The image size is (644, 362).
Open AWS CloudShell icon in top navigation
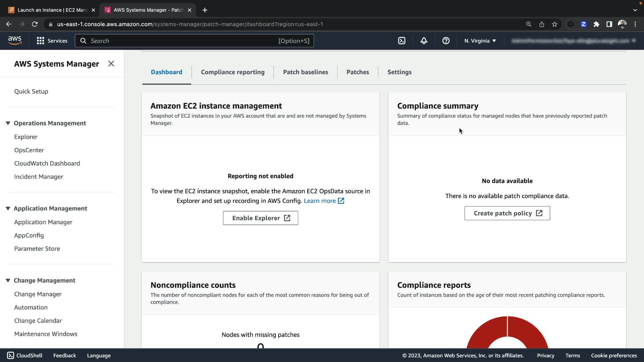pyautogui.click(x=401, y=41)
